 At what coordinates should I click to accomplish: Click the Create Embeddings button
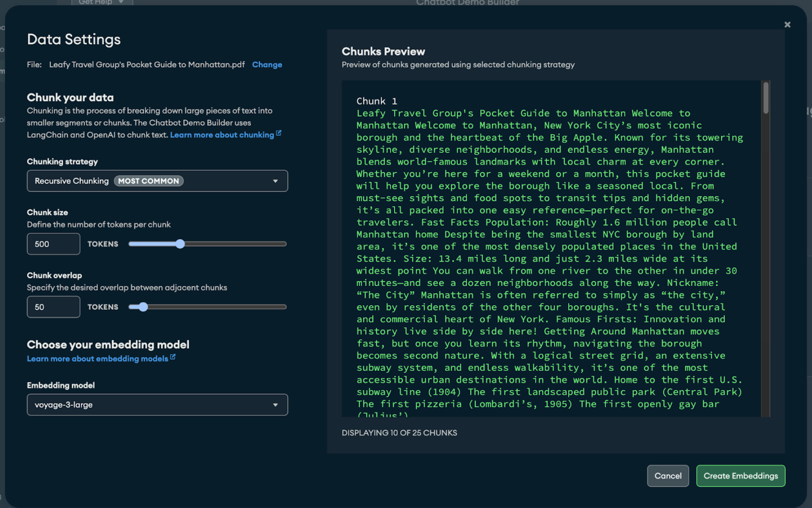click(x=741, y=476)
